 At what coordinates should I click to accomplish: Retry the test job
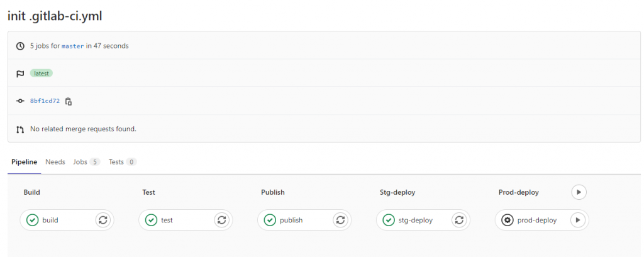click(x=221, y=220)
